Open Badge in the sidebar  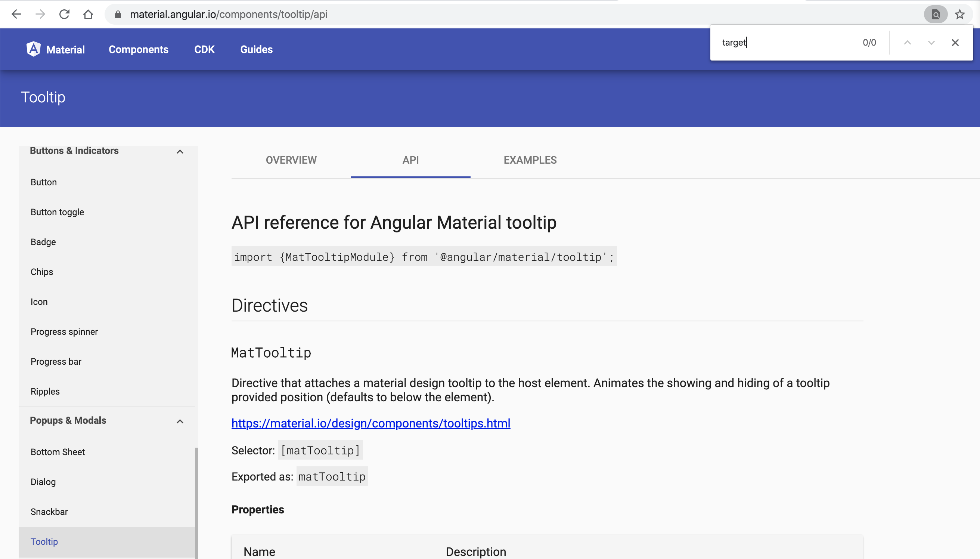107,242
